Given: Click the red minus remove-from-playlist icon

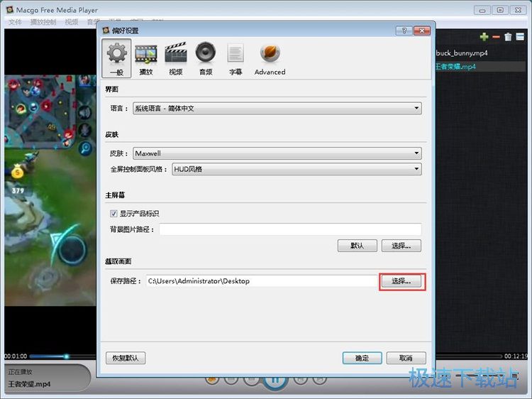Looking at the screenshot, I should click(496, 37).
